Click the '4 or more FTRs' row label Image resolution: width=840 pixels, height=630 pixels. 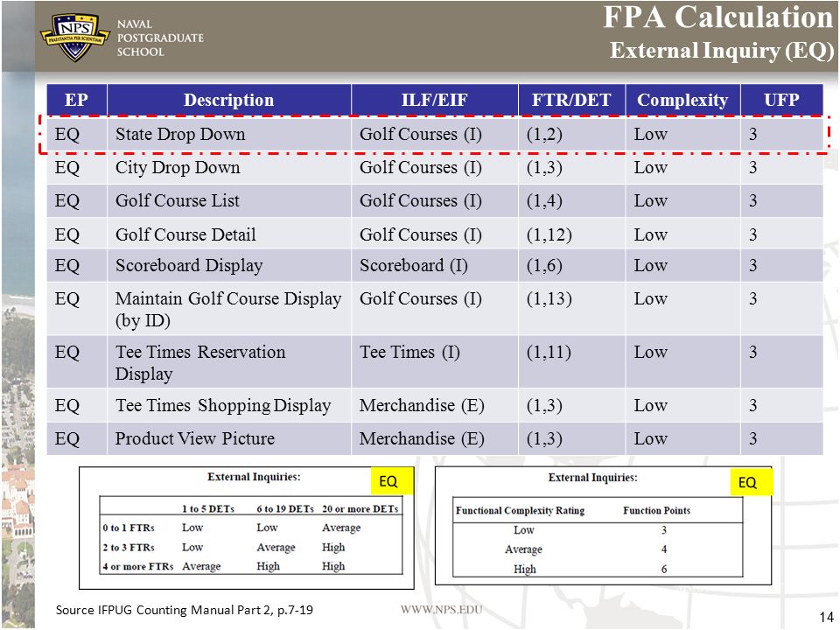138,566
